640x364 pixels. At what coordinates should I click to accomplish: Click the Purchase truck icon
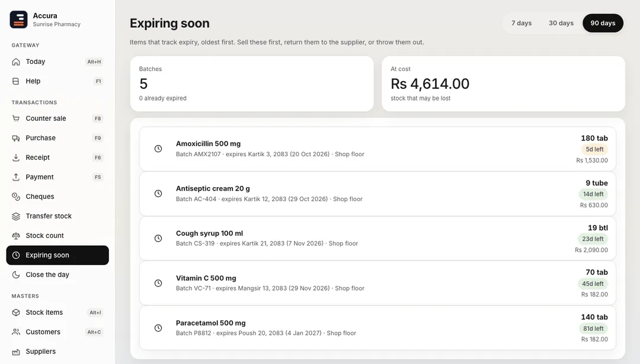(16, 138)
